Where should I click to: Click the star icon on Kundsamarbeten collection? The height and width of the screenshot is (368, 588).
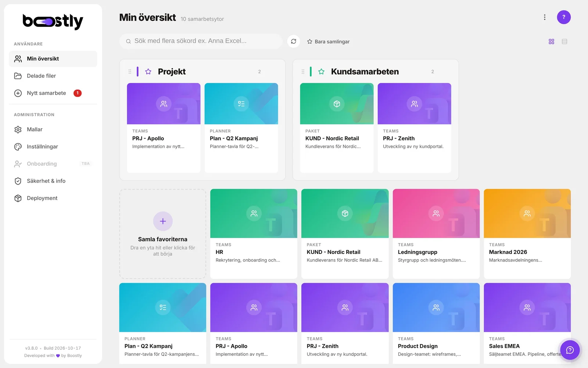click(x=321, y=72)
